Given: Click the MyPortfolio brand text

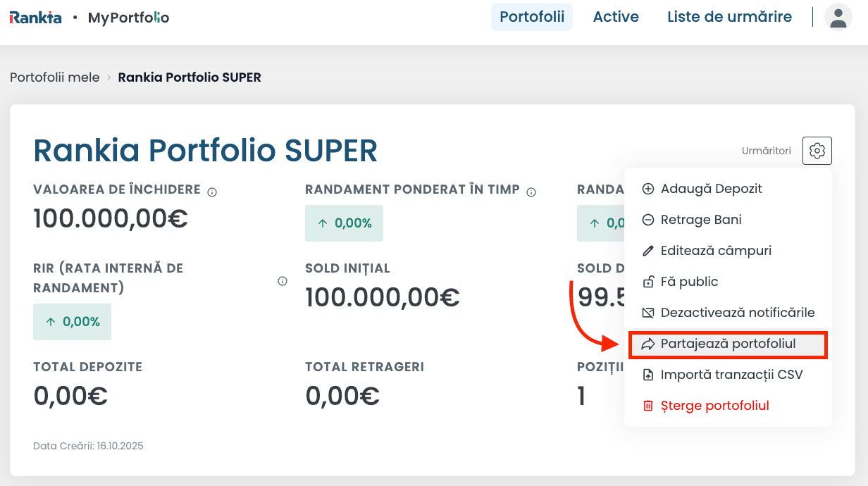Looking at the screenshot, I should pyautogui.click(x=128, y=18).
